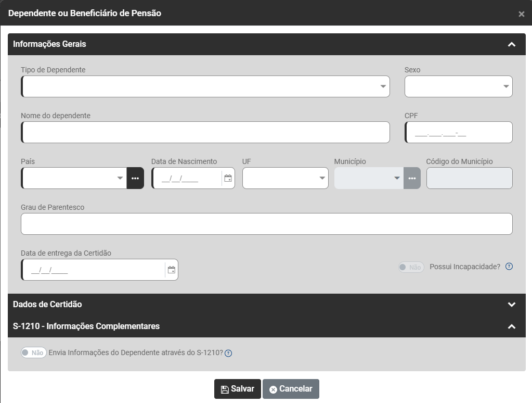Click ellipsis button next to Município
Screen dimensions: 532x403
pos(412,178)
